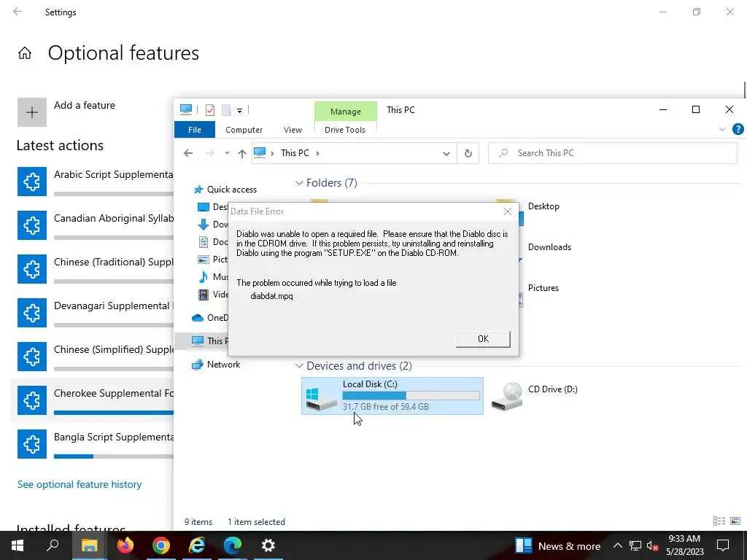The image size is (747, 560).
Task: Select the Drive Tools tab
Action: 345,130
